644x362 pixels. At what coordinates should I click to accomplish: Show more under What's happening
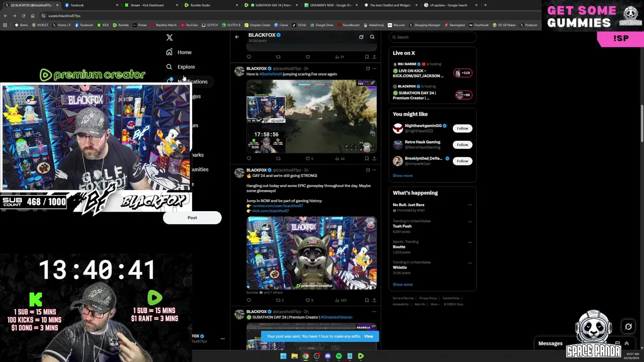coord(403,285)
